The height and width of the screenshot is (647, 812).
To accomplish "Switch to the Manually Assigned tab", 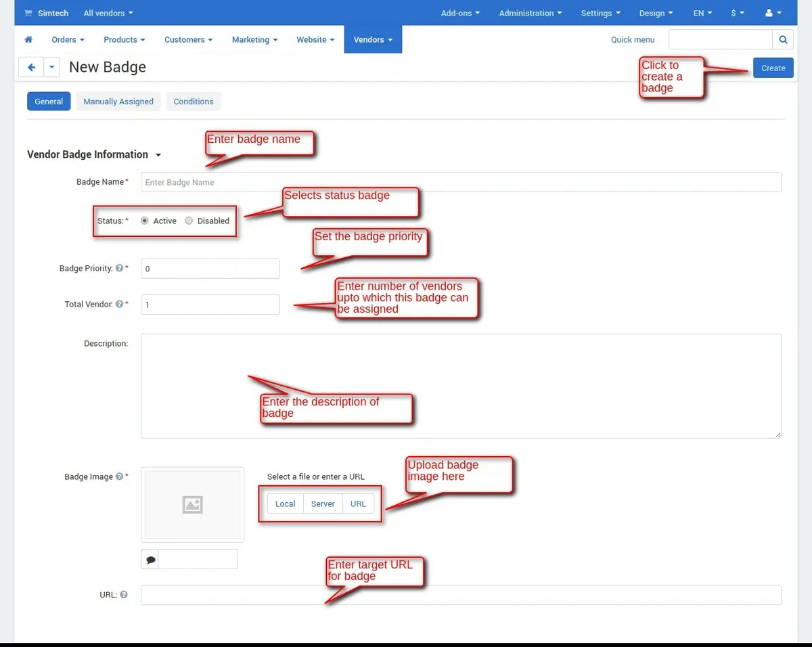I will coord(118,102).
